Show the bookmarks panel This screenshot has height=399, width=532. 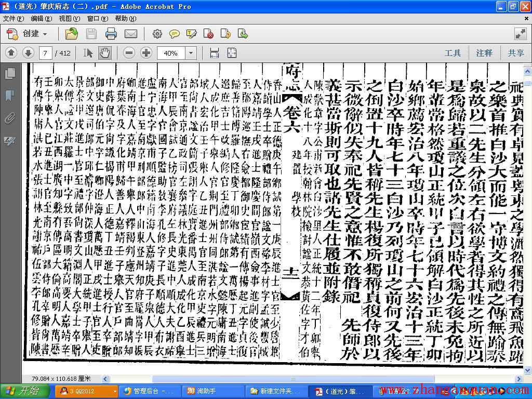(x=10, y=96)
